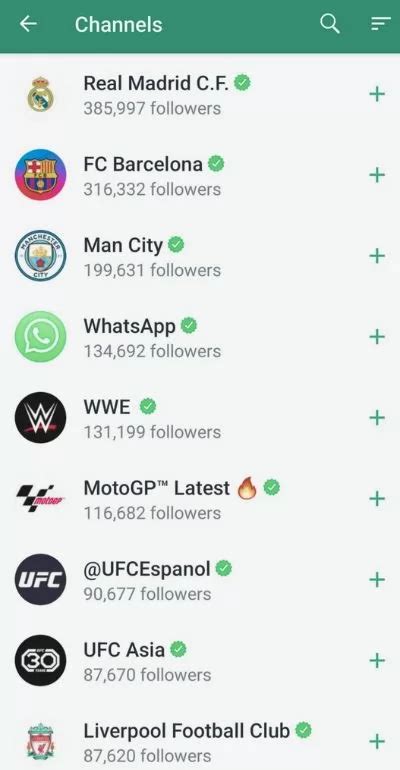The image size is (400, 770).
Task: Follow WhatsApp channel with plus icon
Action: coord(377,337)
